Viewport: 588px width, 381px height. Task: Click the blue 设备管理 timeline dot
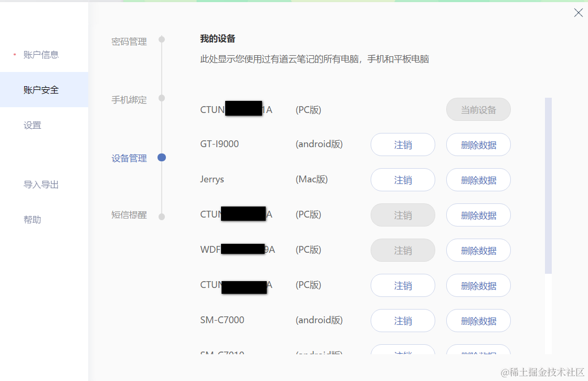(162, 157)
